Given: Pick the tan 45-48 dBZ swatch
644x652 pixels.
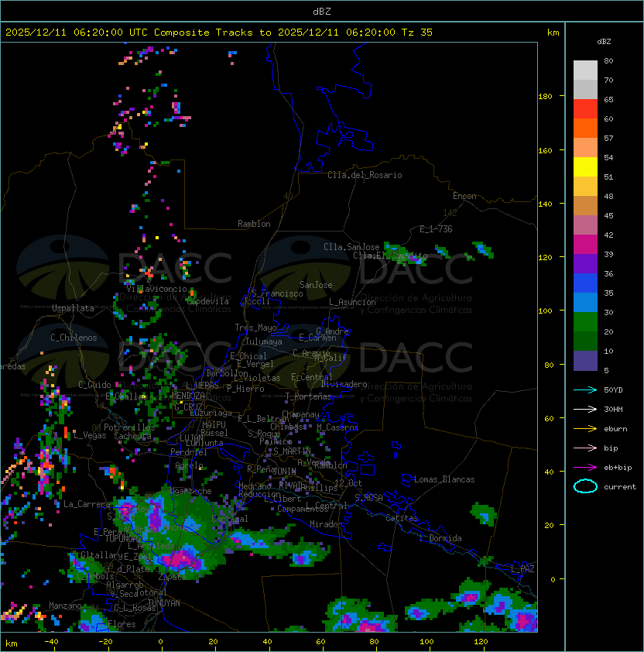Looking at the screenshot, I should pyautogui.click(x=585, y=206).
